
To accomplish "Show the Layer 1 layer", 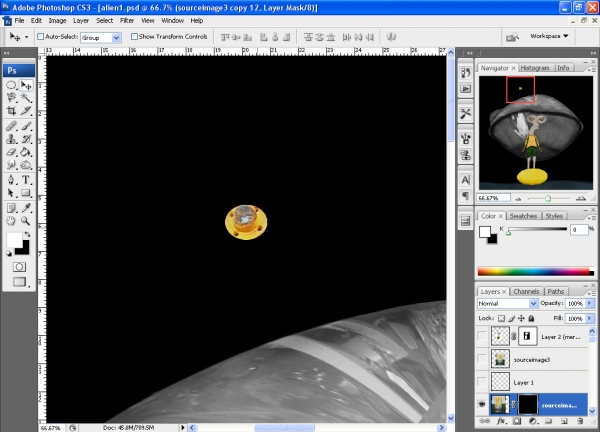I will tap(482, 382).
